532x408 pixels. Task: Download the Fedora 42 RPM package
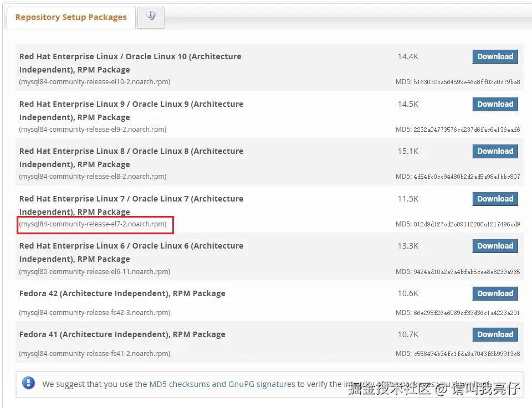pos(495,293)
